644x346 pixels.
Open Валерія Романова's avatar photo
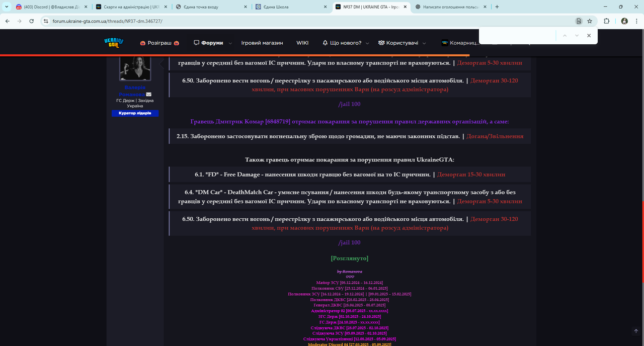pyautogui.click(x=135, y=68)
